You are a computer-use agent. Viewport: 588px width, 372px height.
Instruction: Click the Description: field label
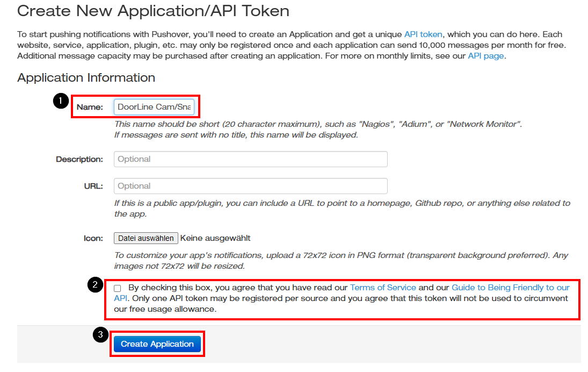pos(79,159)
